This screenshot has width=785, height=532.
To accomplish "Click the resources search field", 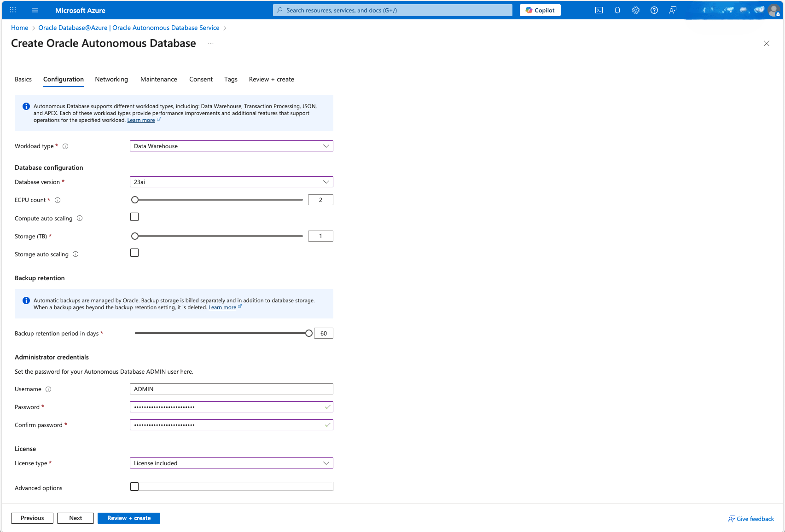I will pos(391,10).
